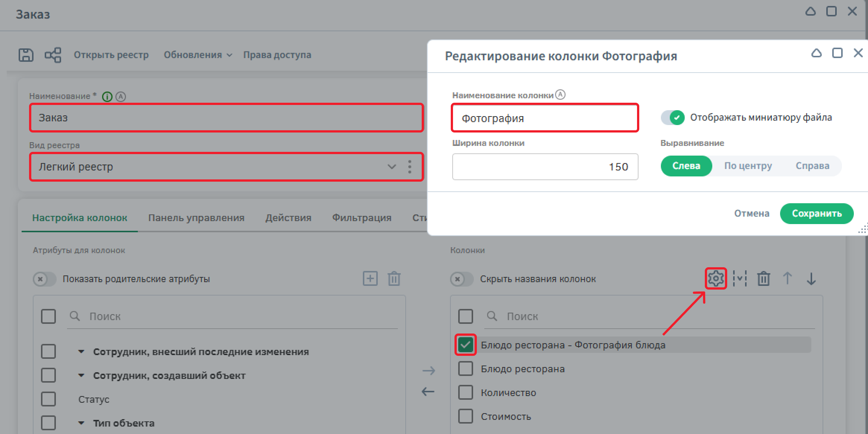Move column down with arrow icon
This screenshot has width=868, height=434.
(811, 278)
